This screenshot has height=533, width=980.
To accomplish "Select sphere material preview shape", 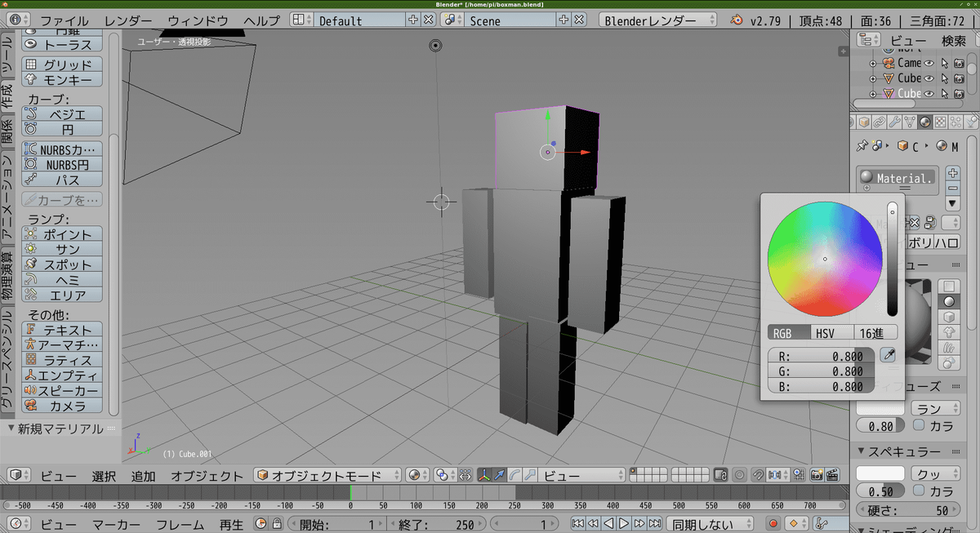I will 949,302.
